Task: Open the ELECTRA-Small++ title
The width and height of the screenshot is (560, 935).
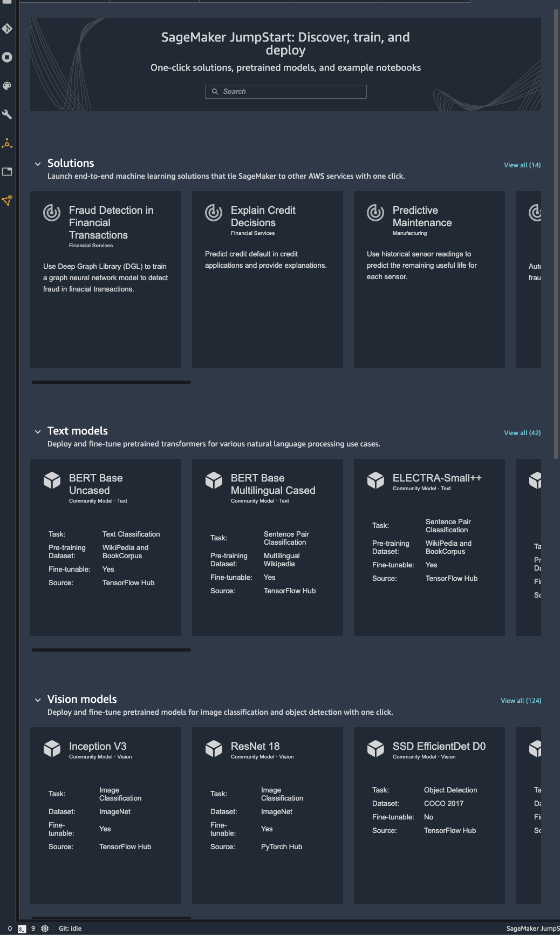Action: (437, 478)
